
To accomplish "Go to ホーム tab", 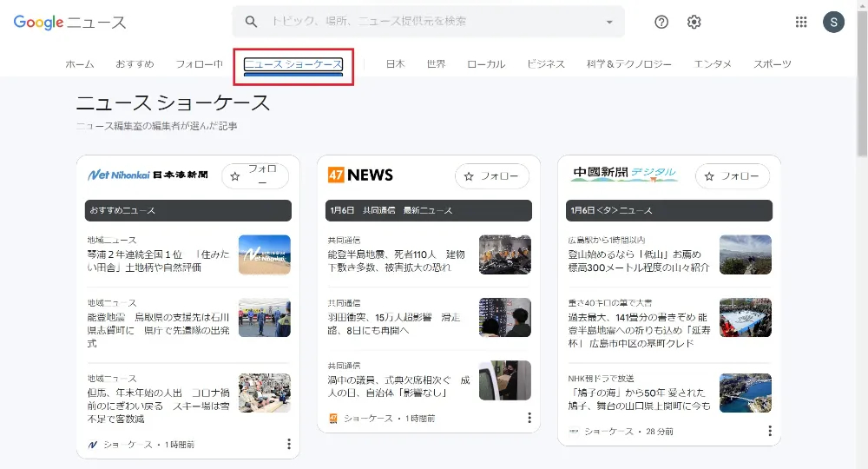I will 80,64.
